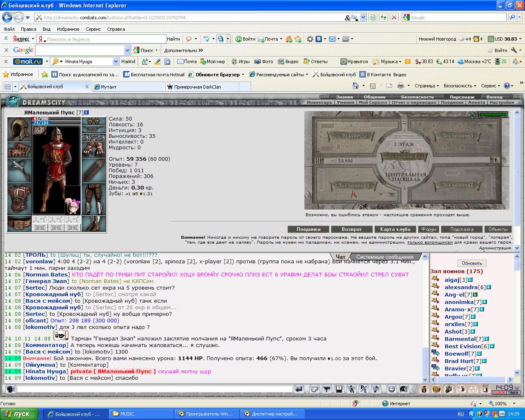Click the send message arrow icon
525x420 pixels.
[299, 389]
